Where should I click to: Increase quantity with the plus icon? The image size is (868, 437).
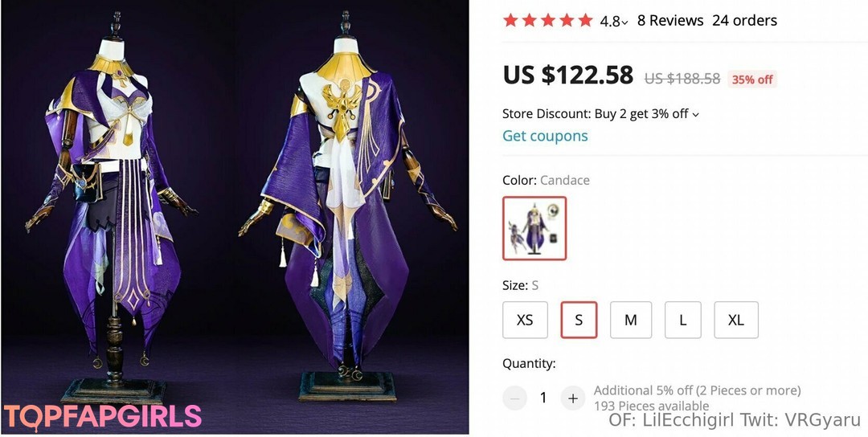click(x=572, y=398)
